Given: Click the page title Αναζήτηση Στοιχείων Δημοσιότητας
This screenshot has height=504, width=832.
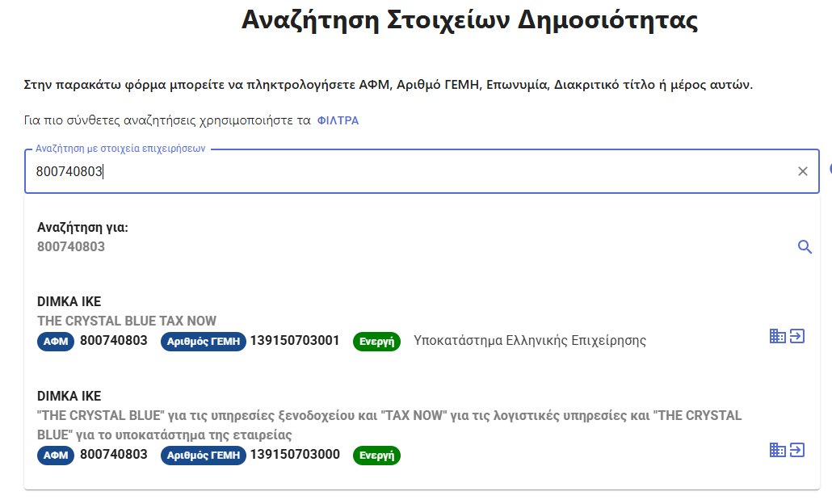Looking at the screenshot, I should [x=469, y=20].
